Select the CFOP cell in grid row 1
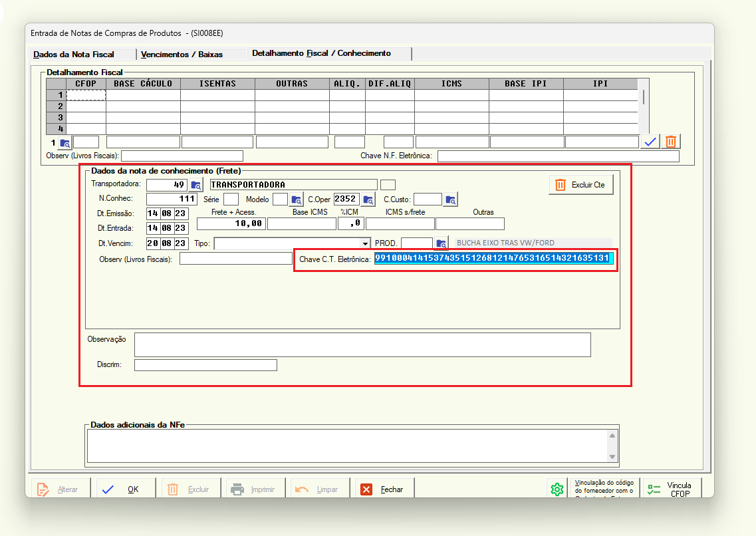 86,95
